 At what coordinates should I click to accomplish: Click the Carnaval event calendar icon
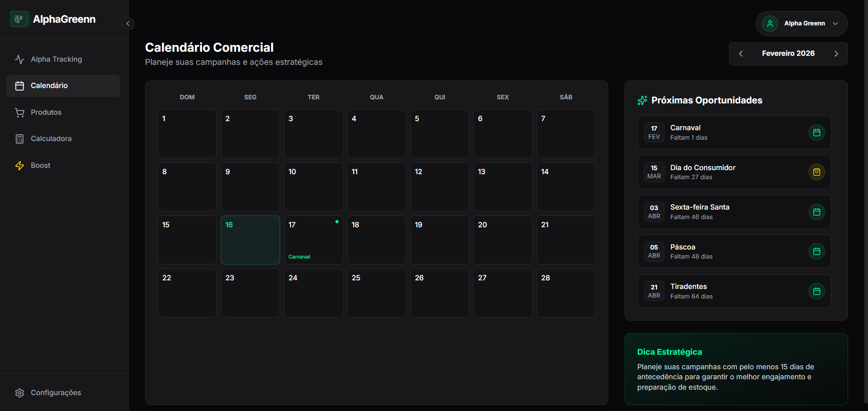[816, 132]
